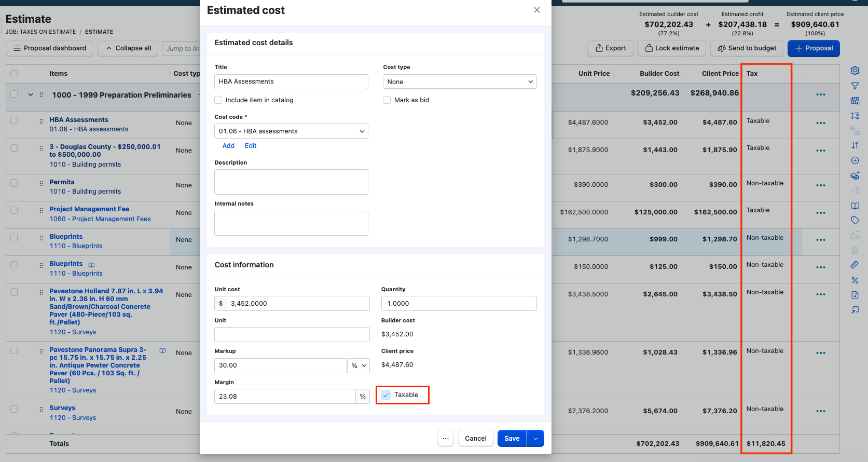Click the Collapse all button
868x462 pixels.
tap(129, 48)
